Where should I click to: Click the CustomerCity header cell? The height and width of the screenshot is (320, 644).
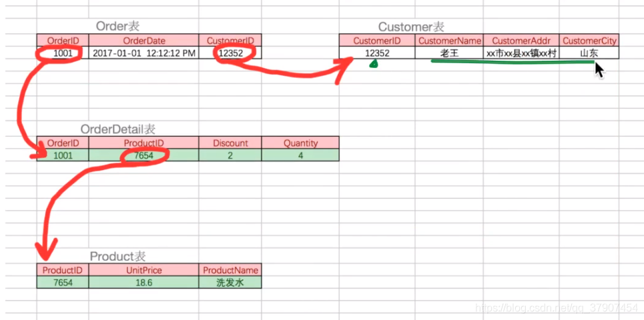click(589, 41)
